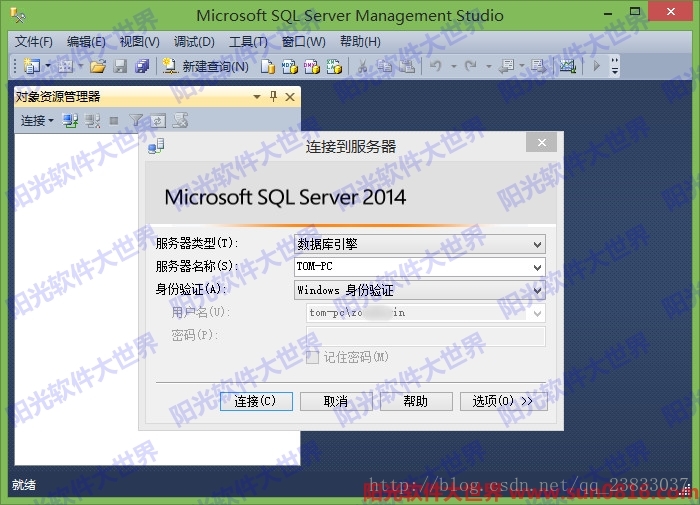This screenshot has width=700, height=505.
Task: Open 文件(F) menu
Action: 33,42
